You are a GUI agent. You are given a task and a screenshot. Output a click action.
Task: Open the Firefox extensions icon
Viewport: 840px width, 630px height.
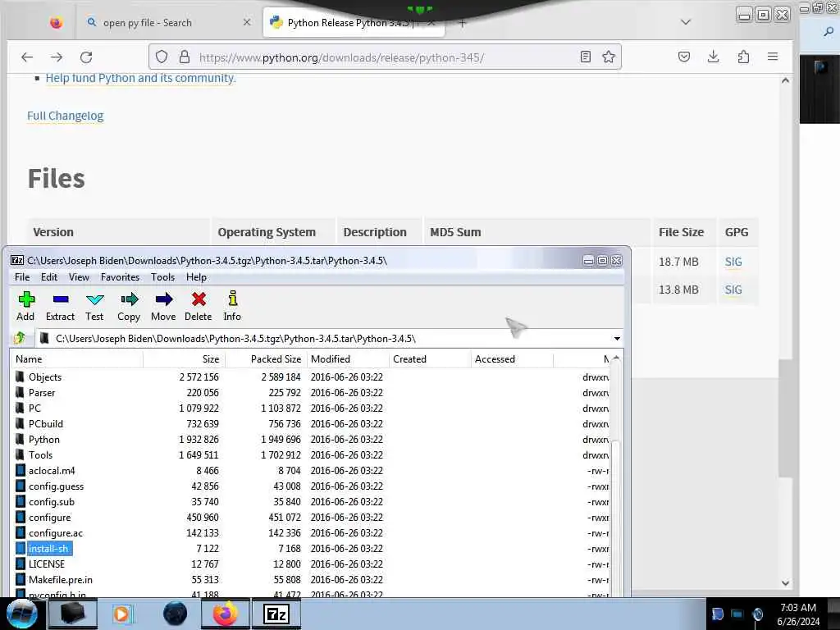point(743,57)
